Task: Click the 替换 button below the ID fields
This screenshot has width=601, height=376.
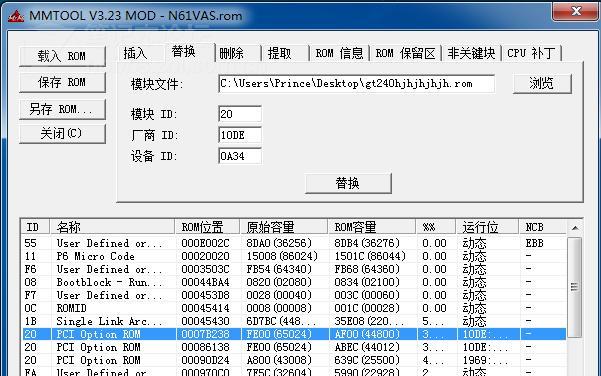Action: coord(348,183)
